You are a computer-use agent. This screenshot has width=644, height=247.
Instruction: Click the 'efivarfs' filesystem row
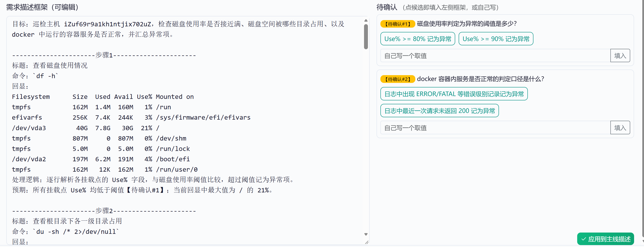click(x=131, y=117)
